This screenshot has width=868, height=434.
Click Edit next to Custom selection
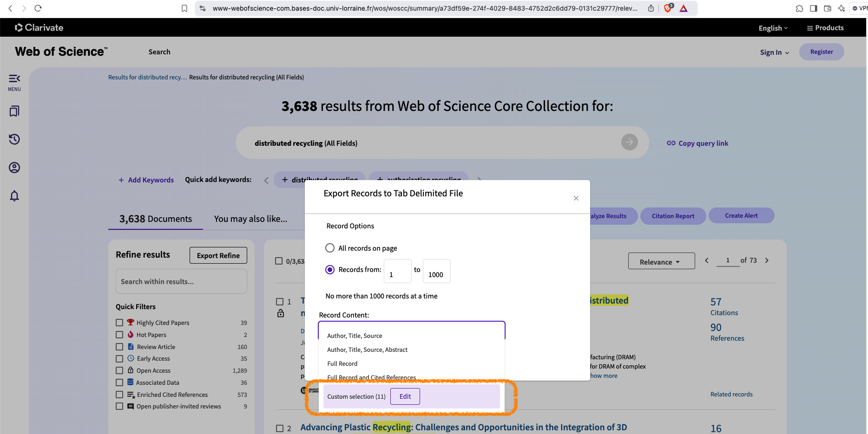tap(405, 396)
